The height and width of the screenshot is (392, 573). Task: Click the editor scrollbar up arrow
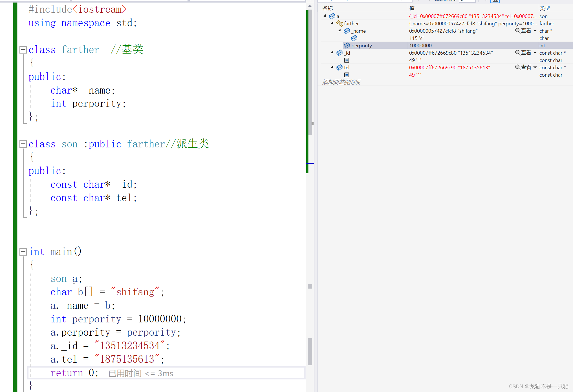[310, 6]
